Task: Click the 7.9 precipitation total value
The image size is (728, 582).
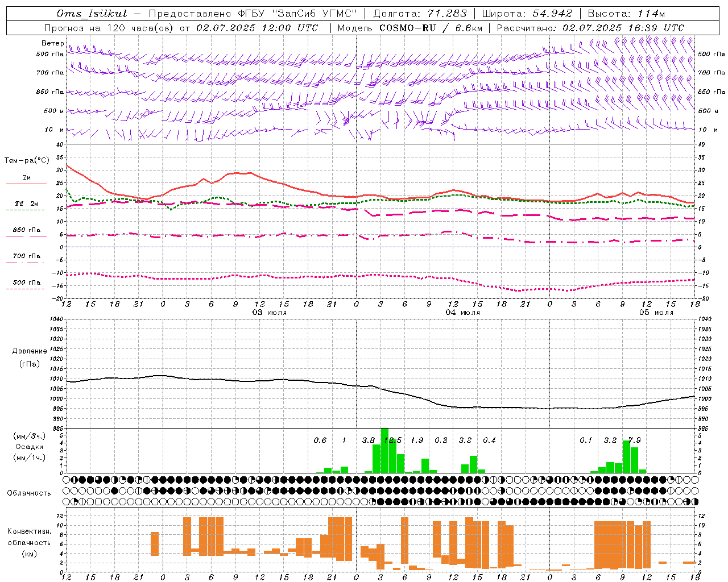Action: pyautogui.click(x=635, y=440)
